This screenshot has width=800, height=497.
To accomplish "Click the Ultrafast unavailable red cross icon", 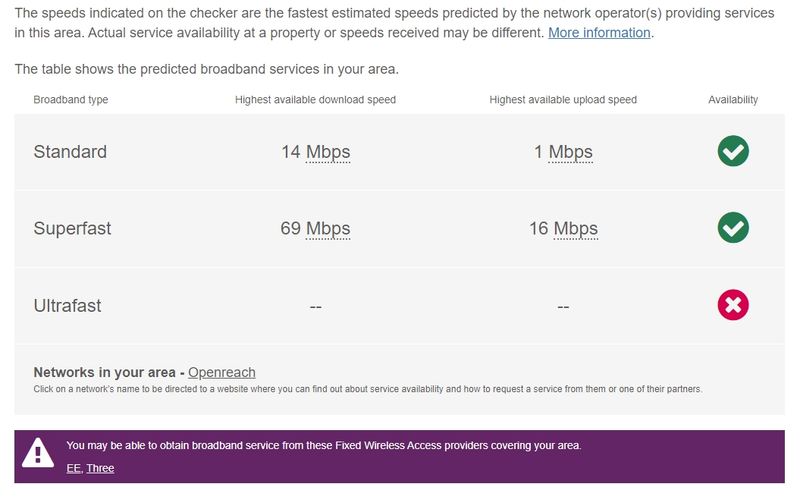I will point(733,305).
